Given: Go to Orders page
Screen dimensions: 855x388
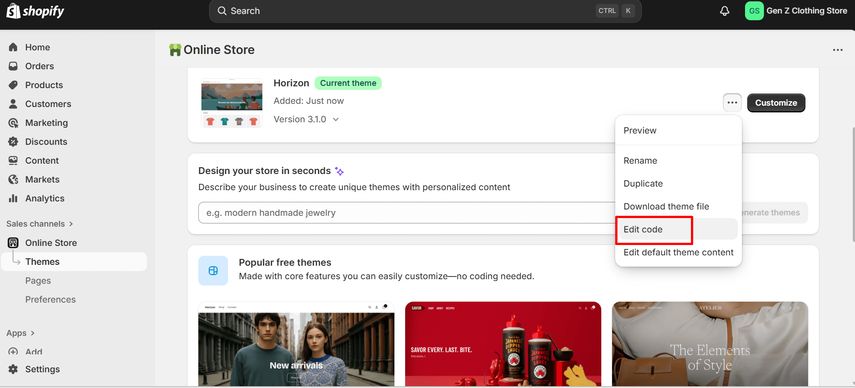Looking at the screenshot, I should [39, 66].
